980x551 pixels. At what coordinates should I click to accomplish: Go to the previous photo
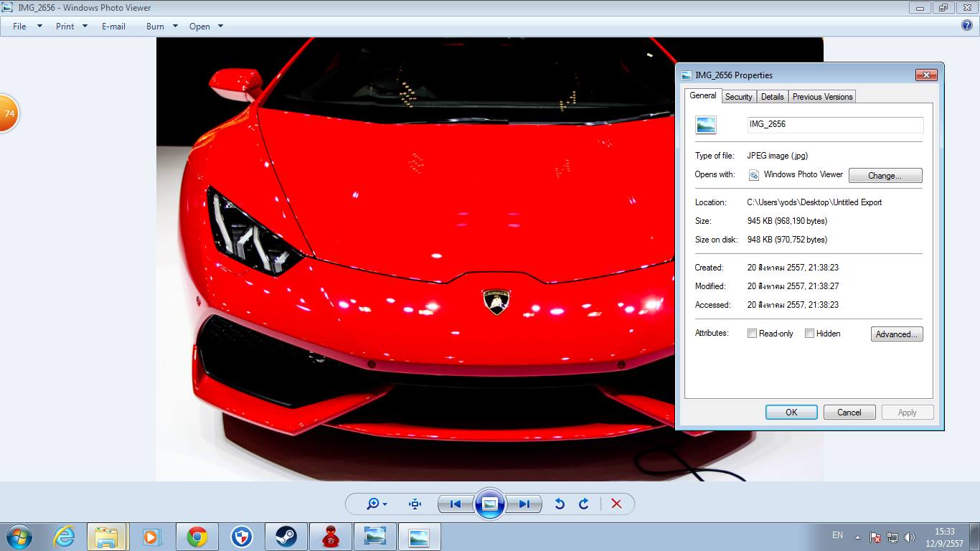pyautogui.click(x=455, y=504)
